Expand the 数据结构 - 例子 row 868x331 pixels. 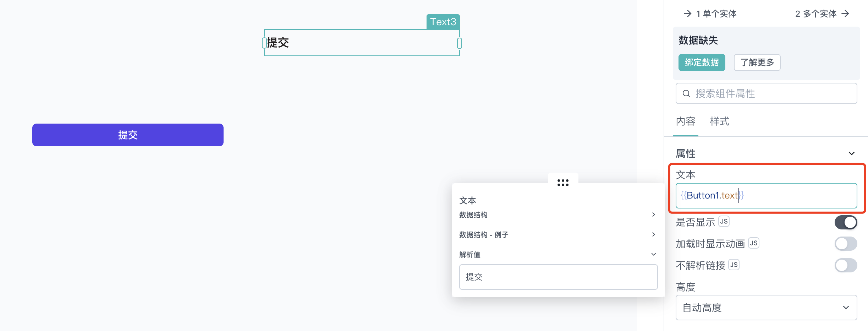(x=558, y=234)
